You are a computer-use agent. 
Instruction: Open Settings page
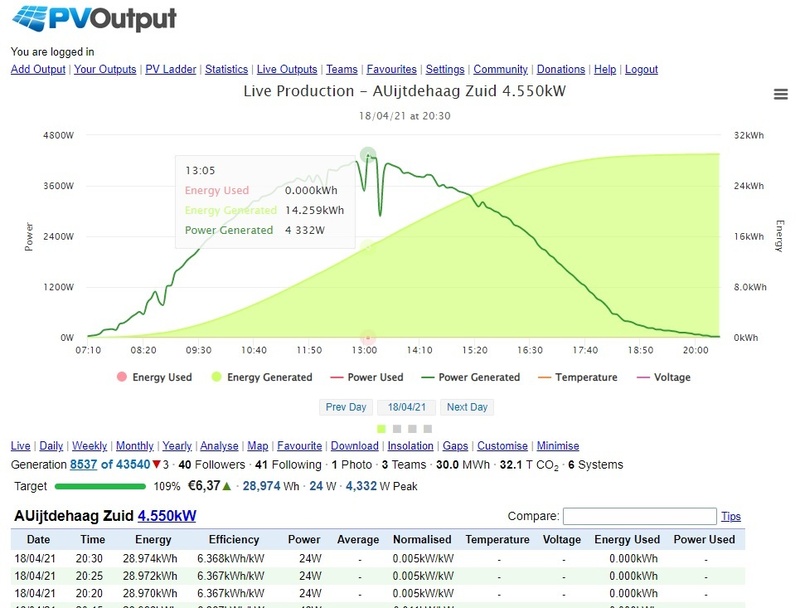[445, 69]
